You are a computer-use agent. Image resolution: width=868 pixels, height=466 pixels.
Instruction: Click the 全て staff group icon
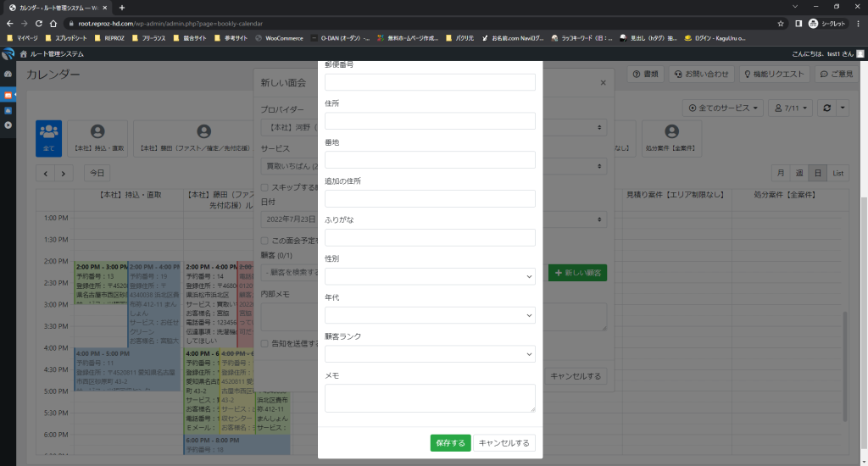(48, 136)
